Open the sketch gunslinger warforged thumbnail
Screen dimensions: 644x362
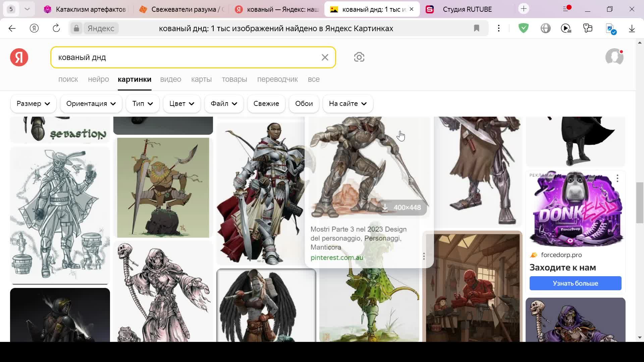(60, 215)
